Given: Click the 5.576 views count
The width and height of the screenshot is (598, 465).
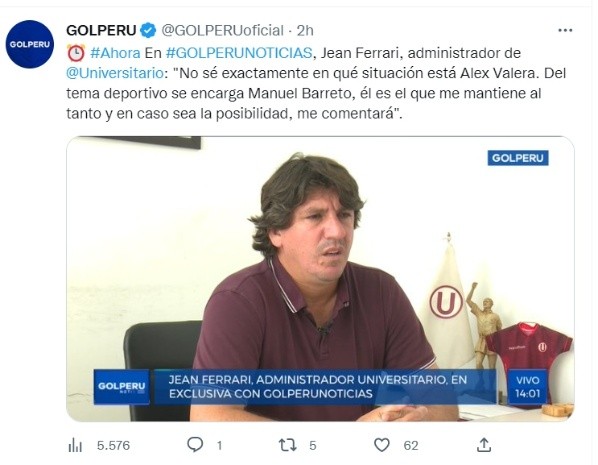Looking at the screenshot, I should 113,446.
